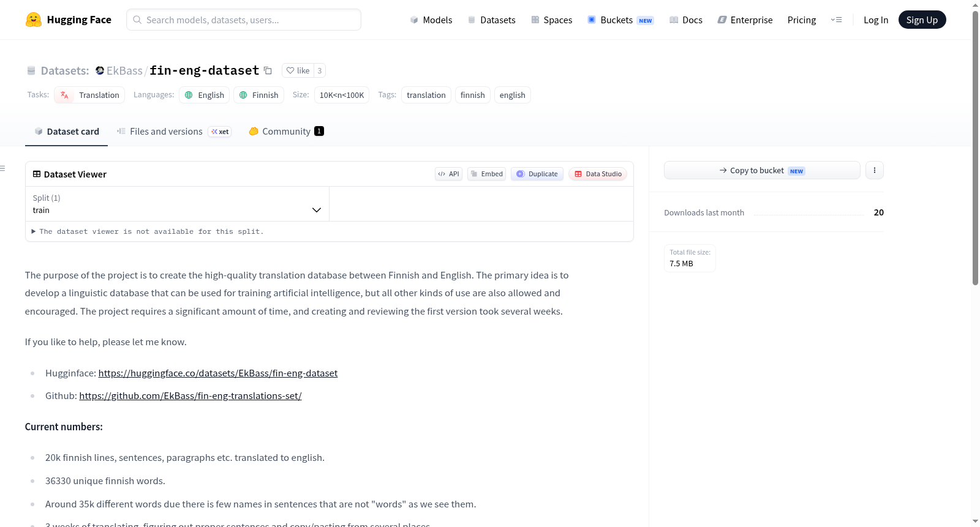Click the Duplicate button
980x527 pixels.
(537, 174)
